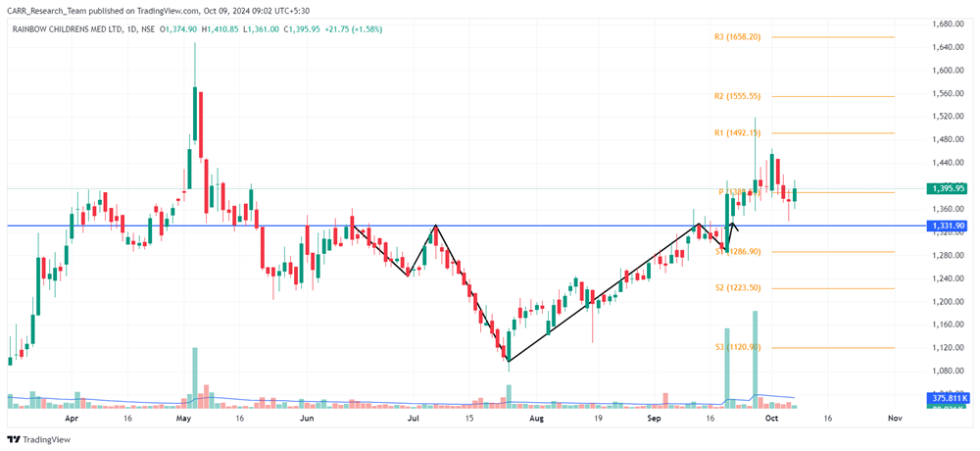Click the 1,600.00 price axis label
This screenshot has height=451, width=980.
(950, 71)
